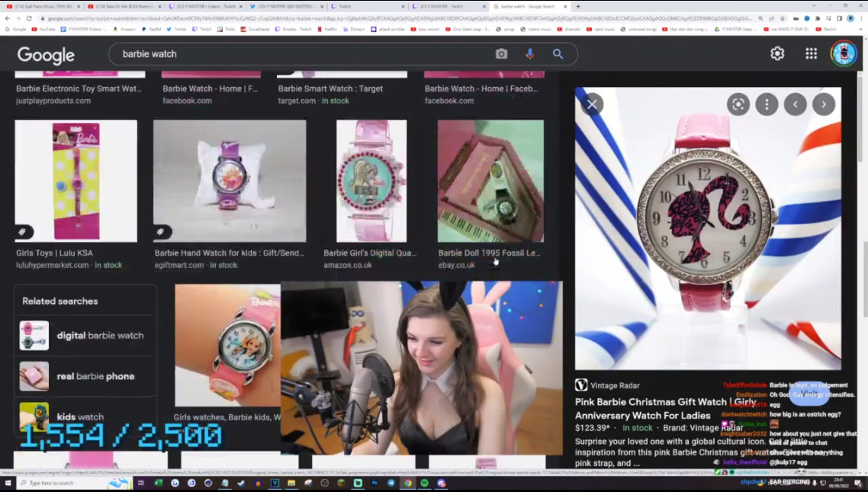
Task: Open the Amazon bookmark
Action: 124,29
